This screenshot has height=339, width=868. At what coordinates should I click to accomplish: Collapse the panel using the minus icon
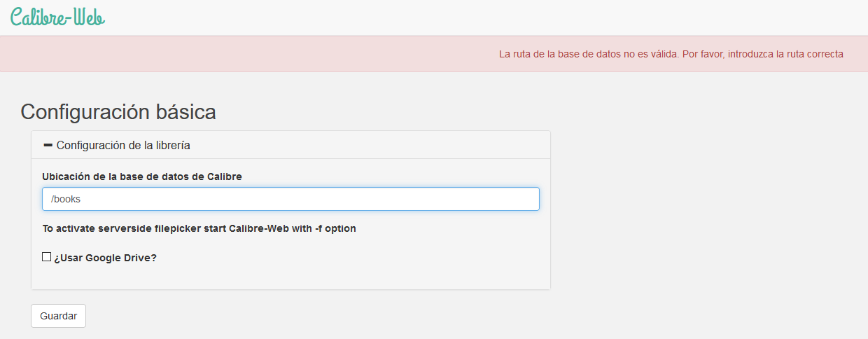click(x=48, y=145)
